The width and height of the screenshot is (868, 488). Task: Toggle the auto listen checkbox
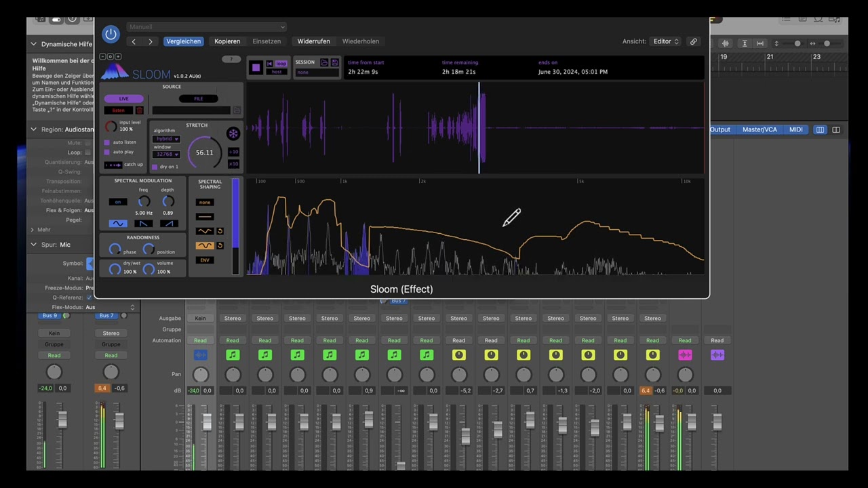pyautogui.click(x=106, y=142)
